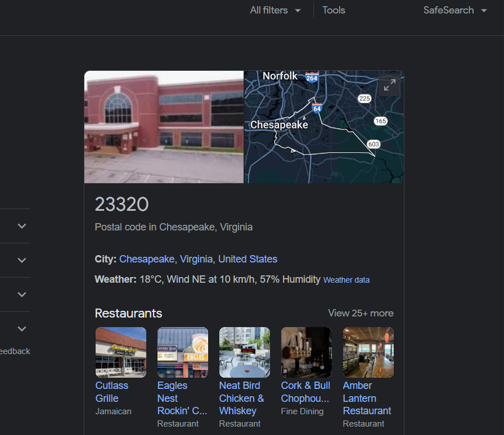
Task: Click the Feedback link
Action: point(15,351)
